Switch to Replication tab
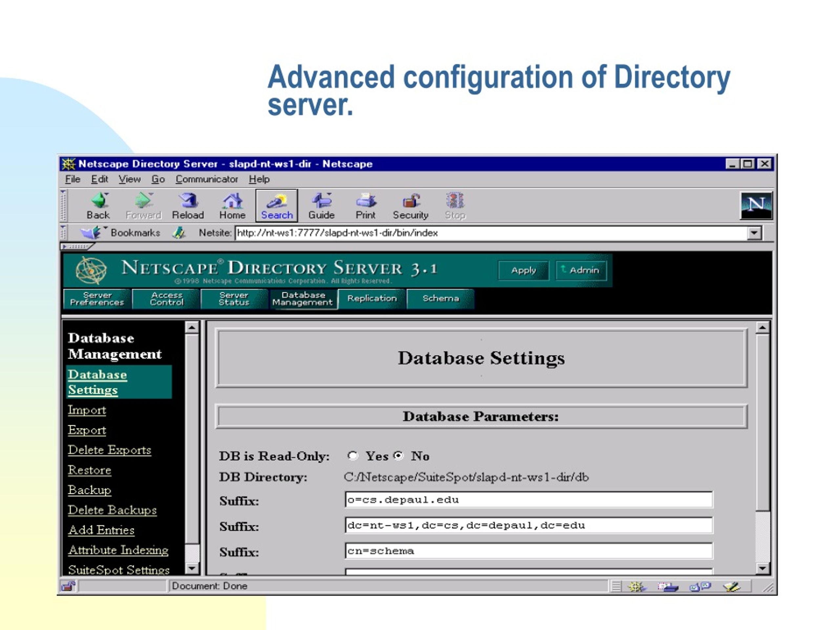Screen dimensions: 840x630 (372, 299)
